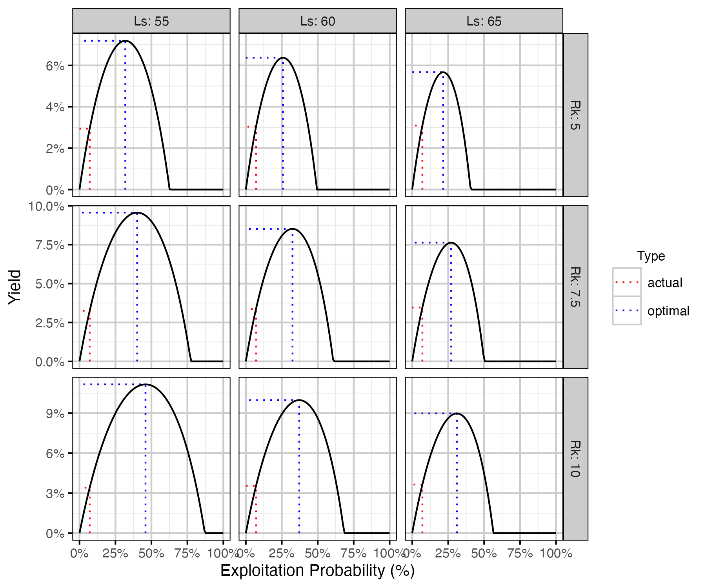Click the "50%" x-tick under the Ls: 60 column
The image size is (706, 588).
click(318, 553)
